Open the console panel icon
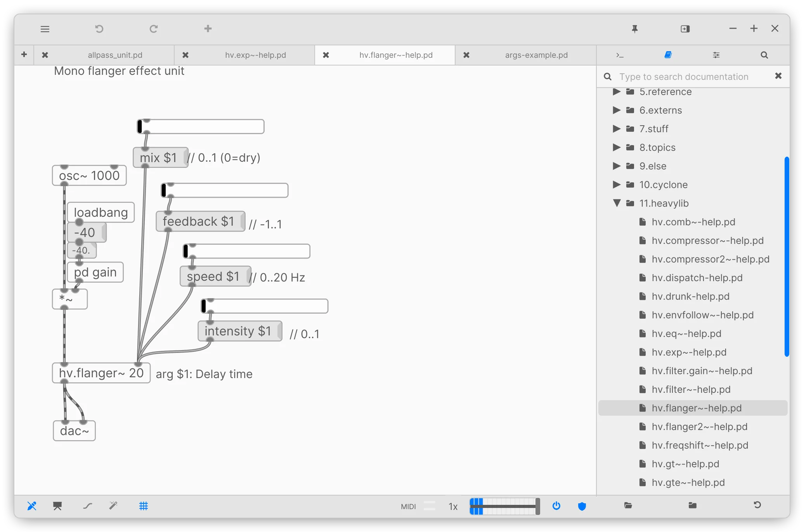This screenshot has height=532, width=804. (620, 55)
